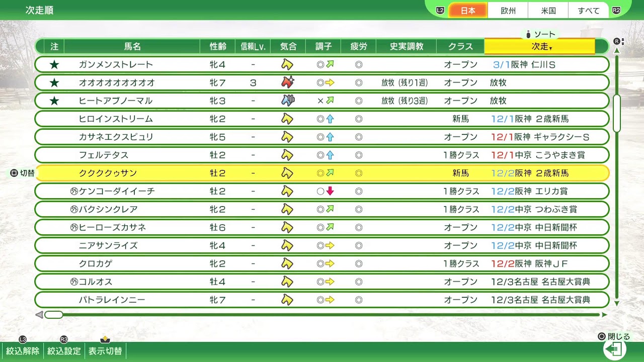Click the star mark on ヒートアブノーマル row
The image size is (644, 362).
[x=54, y=101]
